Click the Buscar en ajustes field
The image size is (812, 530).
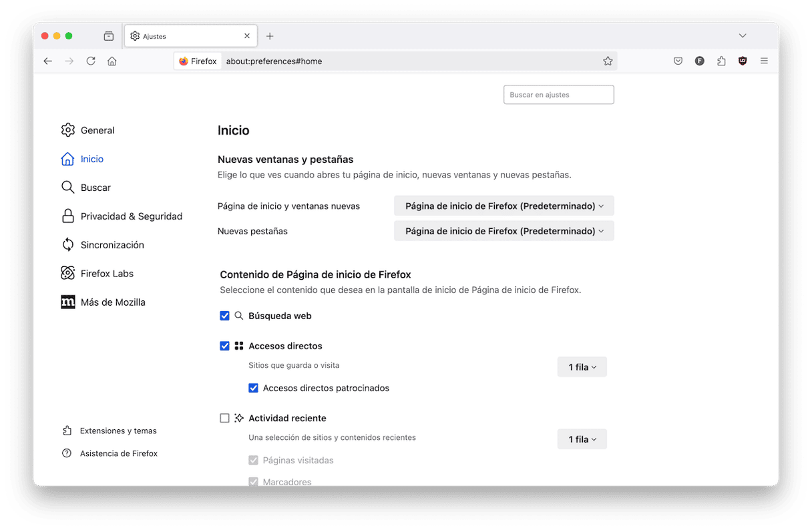coord(559,95)
